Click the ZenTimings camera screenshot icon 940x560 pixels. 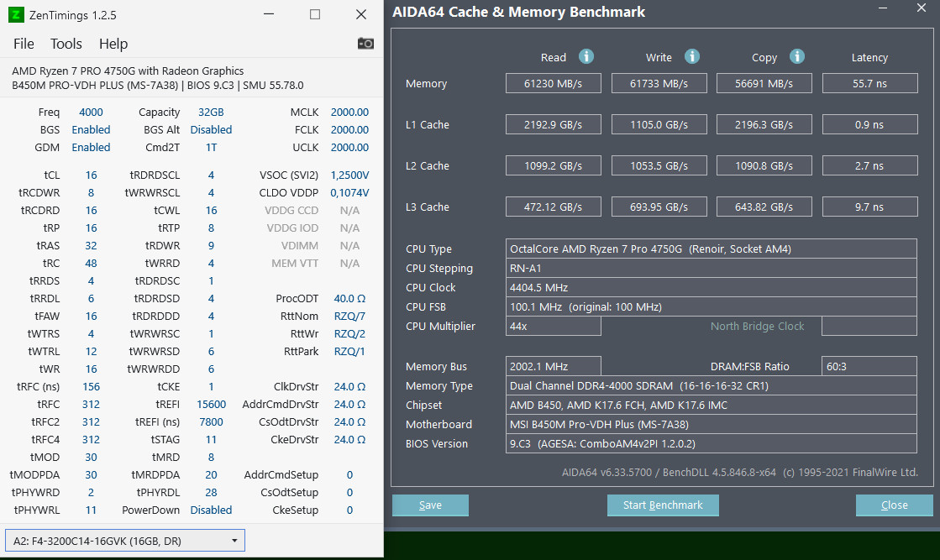pos(365,44)
